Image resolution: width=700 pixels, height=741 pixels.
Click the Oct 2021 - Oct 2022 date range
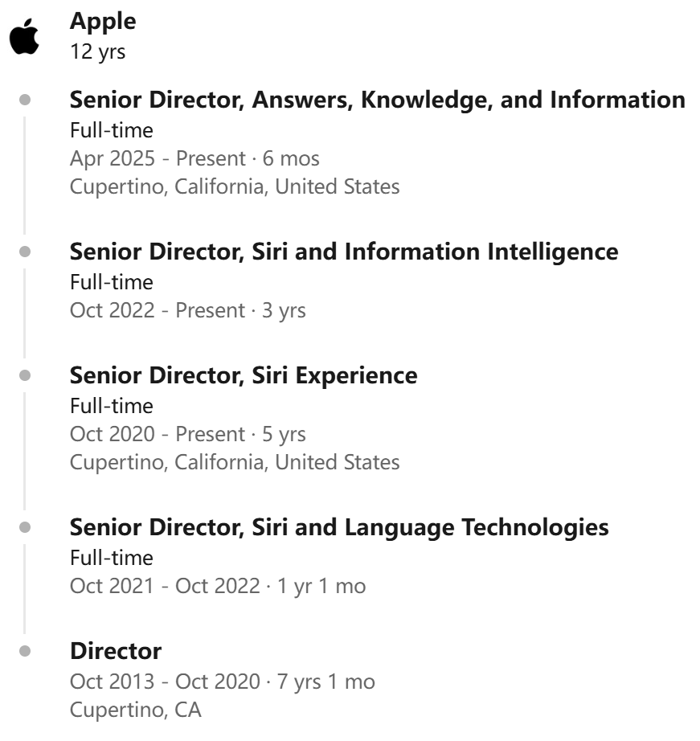[217, 586]
